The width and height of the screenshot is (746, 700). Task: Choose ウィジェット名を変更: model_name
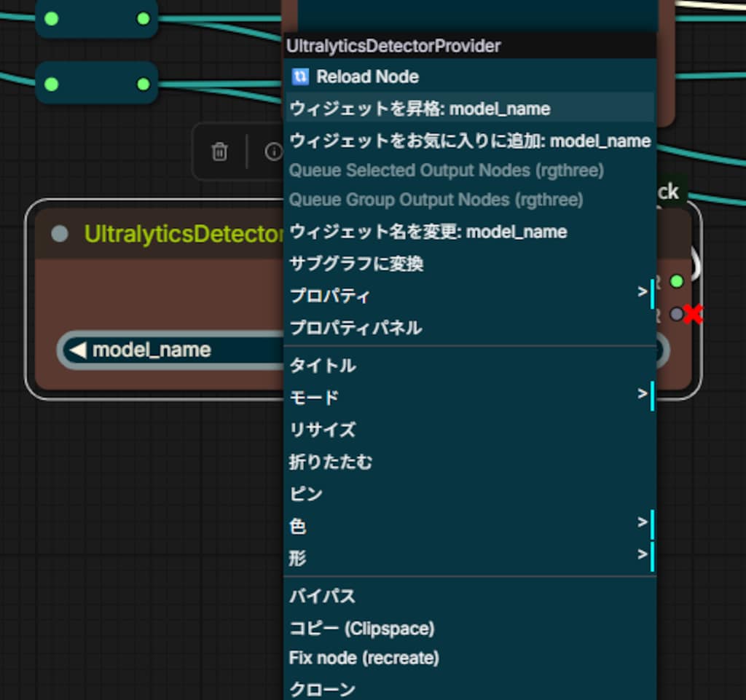[470, 232]
